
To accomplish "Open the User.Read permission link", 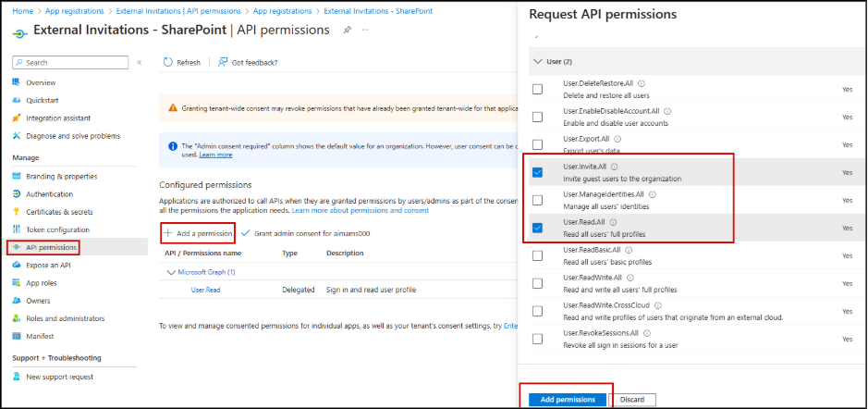I will (203, 290).
